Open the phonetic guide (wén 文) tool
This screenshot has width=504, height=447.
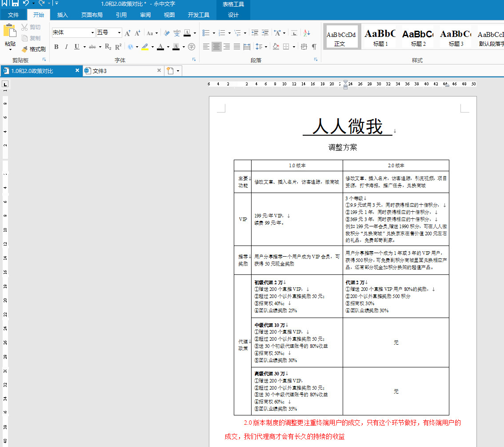click(177, 33)
